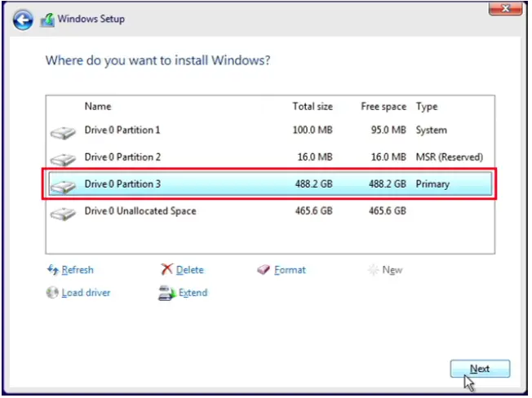Screen dimensions: 532x398
Task: Click the Refresh icon
Action: [53, 270]
